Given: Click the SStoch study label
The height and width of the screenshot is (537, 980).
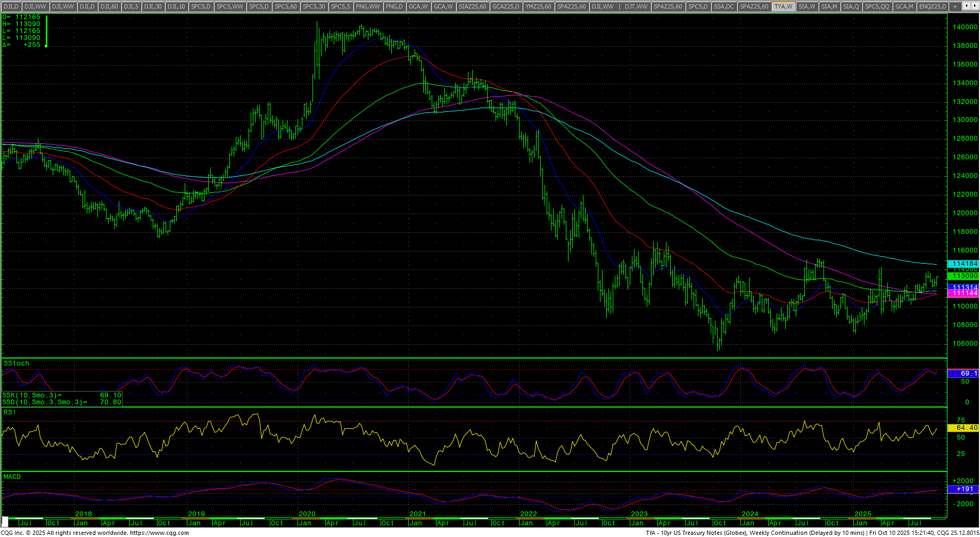Looking at the screenshot, I should tap(17, 363).
